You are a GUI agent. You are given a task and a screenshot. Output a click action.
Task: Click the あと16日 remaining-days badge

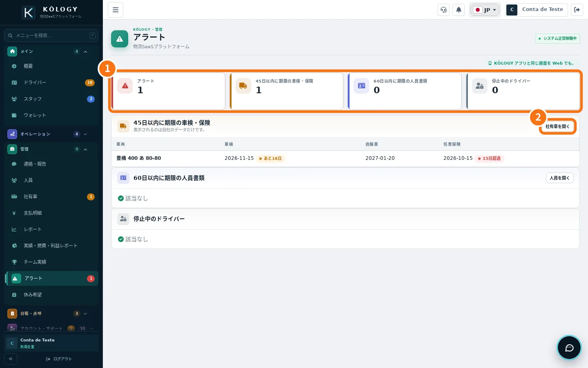pyautogui.click(x=270, y=159)
